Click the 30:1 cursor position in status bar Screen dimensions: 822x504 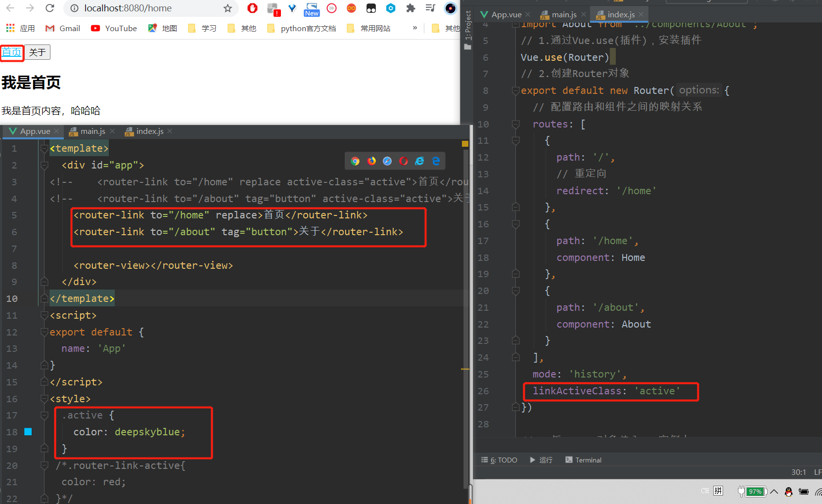[799, 472]
